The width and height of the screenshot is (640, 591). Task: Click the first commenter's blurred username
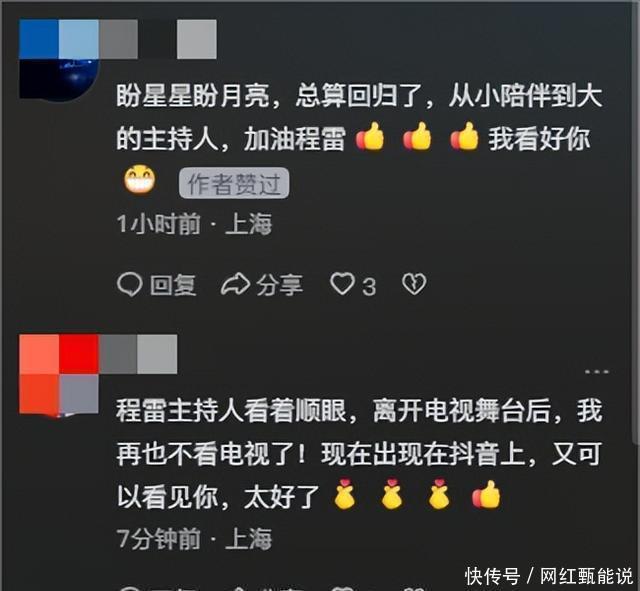pyautogui.click(x=157, y=39)
